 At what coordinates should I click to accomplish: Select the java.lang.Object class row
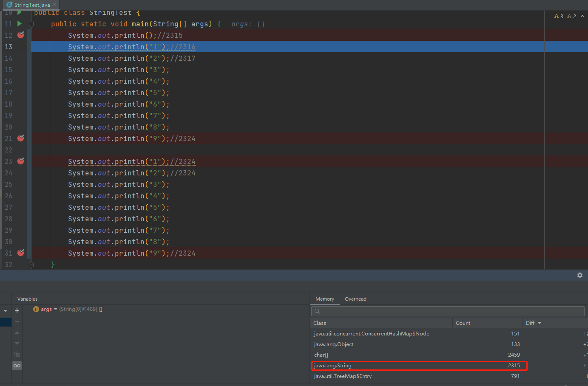(449, 344)
